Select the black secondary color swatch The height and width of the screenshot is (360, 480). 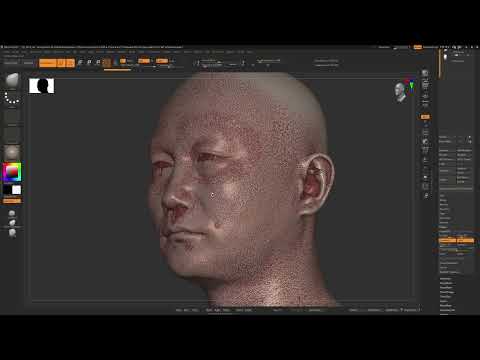click(x=7, y=190)
